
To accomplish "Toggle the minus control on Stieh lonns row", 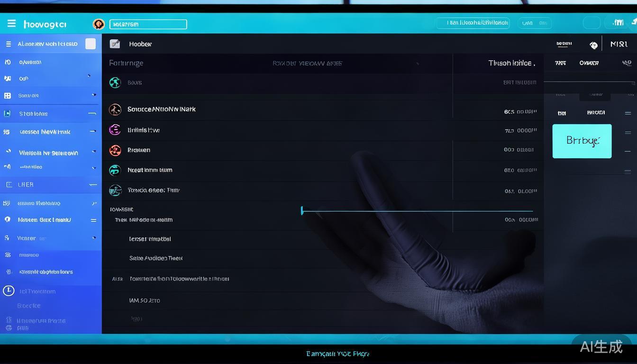I will pos(92,114).
